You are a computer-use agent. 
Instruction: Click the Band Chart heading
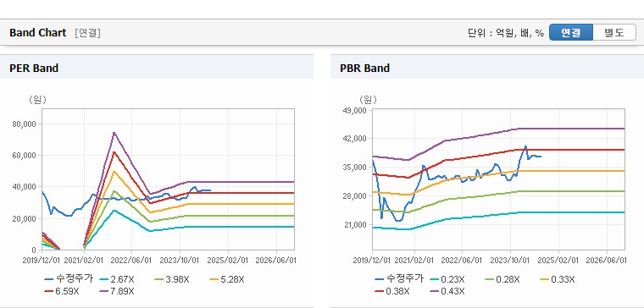[38, 33]
